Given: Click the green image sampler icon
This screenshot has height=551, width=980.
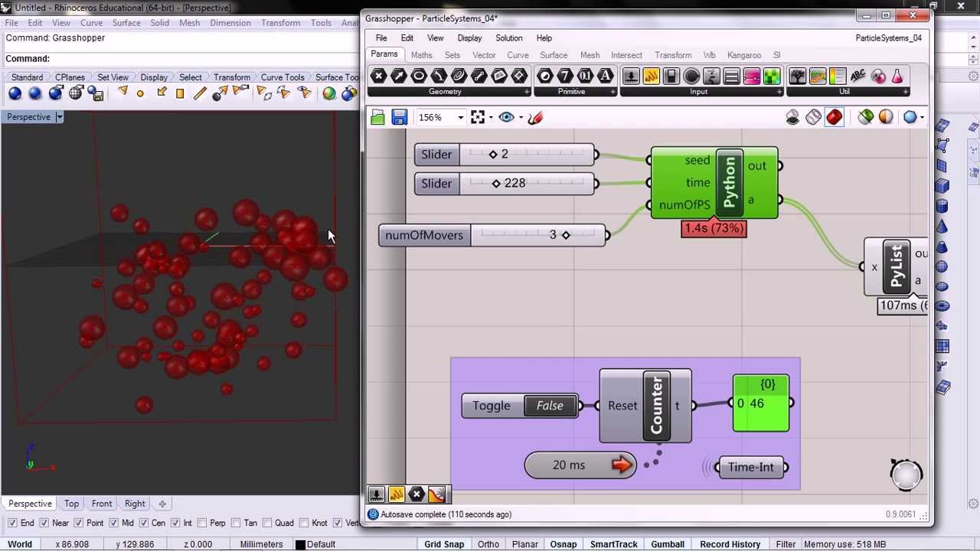Looking at the screenshot, I should 771,76.
